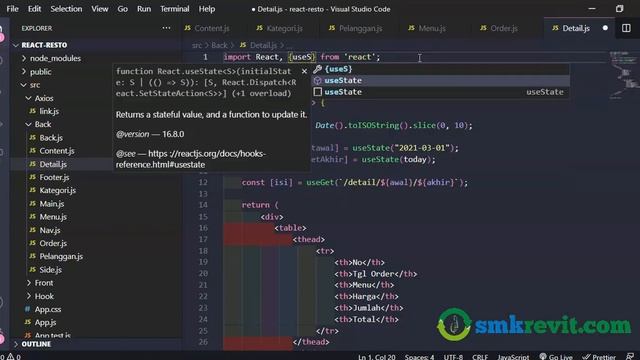Choose the useState snippet suggestion
This screenshot has height=360, width=640.
point(440,92)
